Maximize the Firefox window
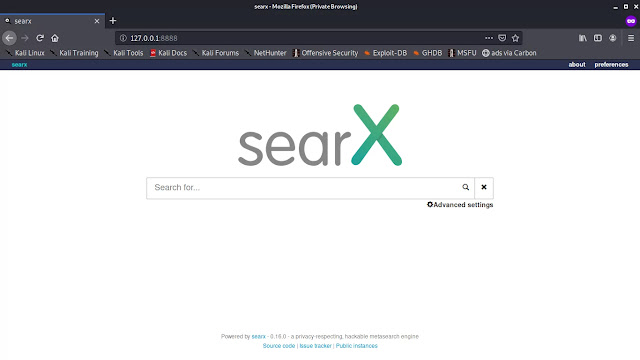 pos(626,7)
